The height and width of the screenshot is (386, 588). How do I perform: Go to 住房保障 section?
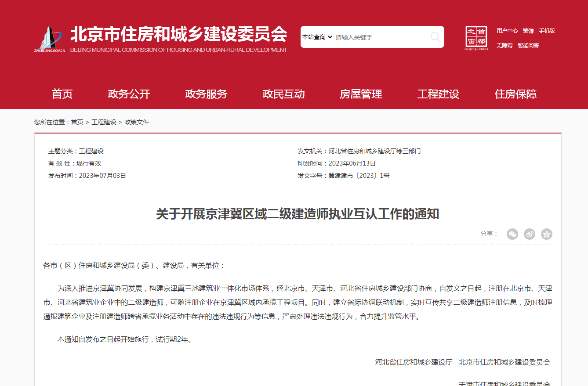(515, 94)
